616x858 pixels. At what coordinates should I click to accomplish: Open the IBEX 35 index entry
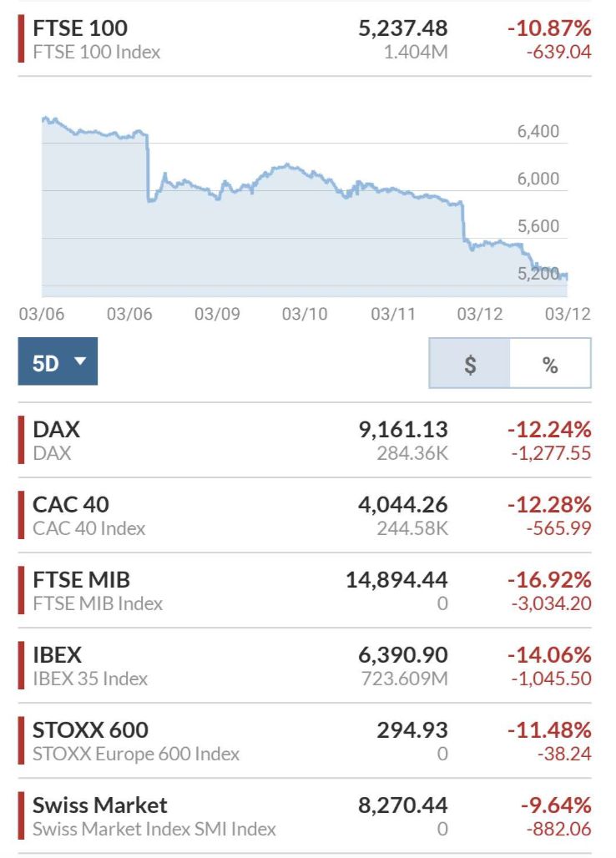pos(58,655)
